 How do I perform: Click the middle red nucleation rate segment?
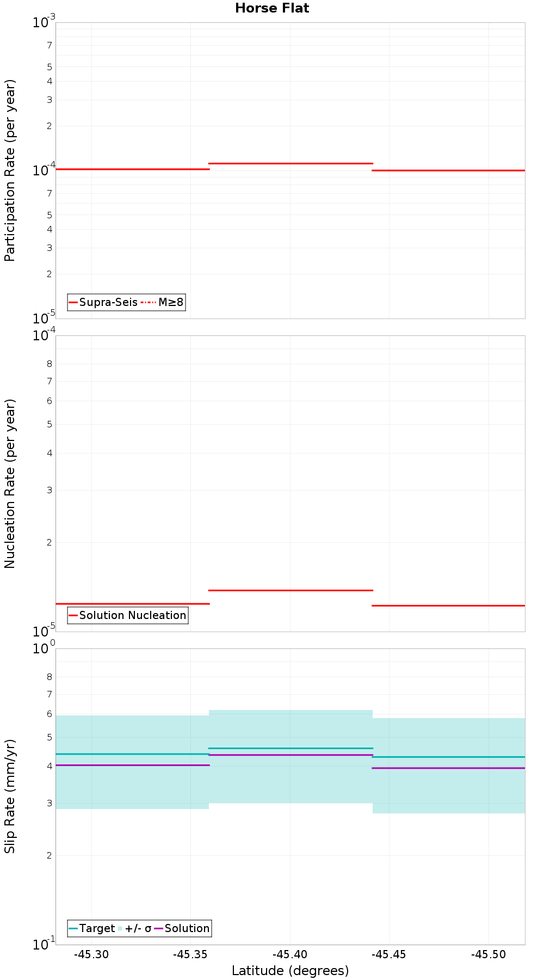pyautogui.click(x=290, y=590)
